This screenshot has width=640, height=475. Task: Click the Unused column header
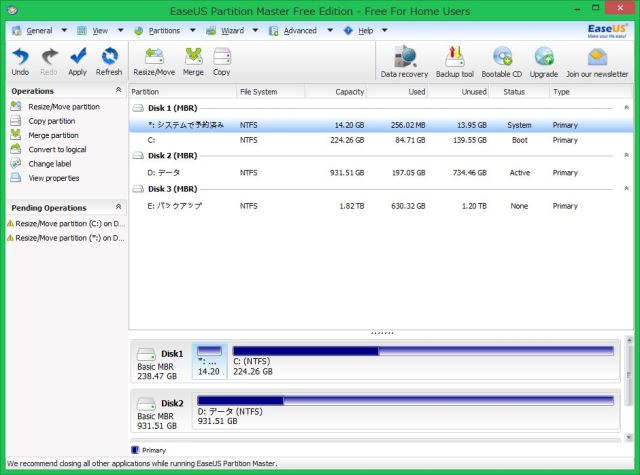458,92
